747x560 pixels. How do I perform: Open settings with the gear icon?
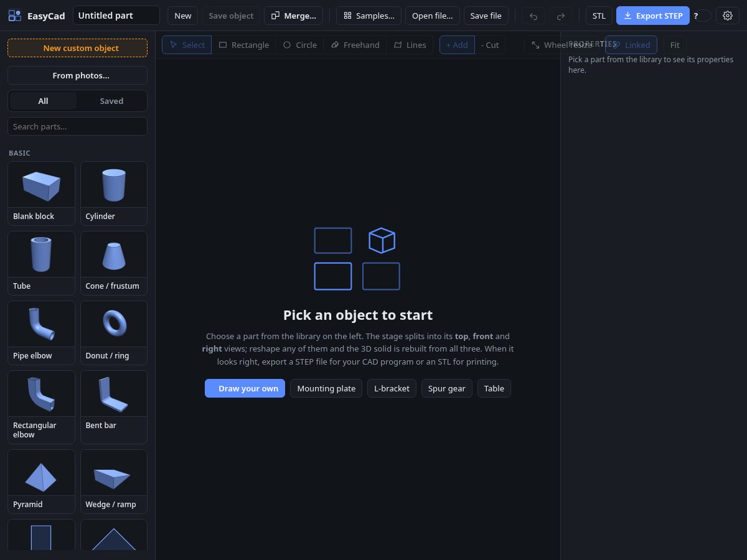pos(728,16)
